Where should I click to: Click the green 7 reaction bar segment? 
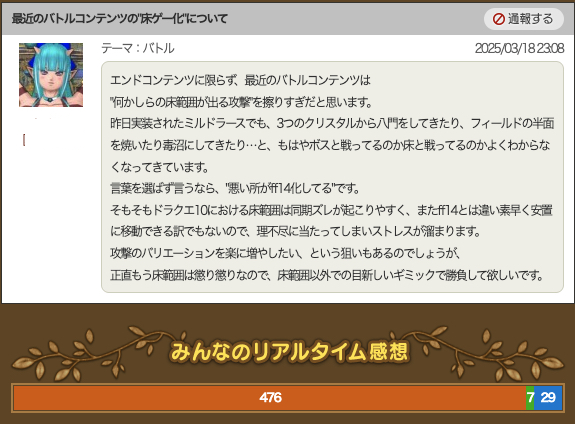click(530, 398)
